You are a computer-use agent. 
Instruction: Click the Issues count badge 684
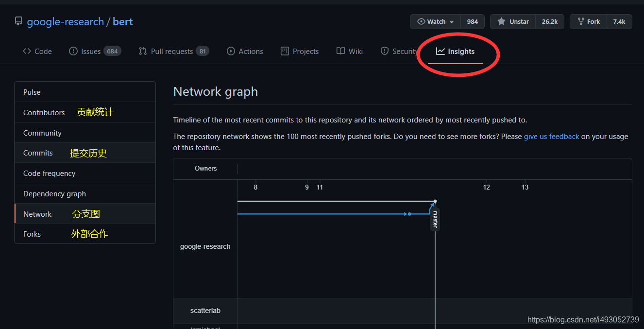click(x=113, y=51)
